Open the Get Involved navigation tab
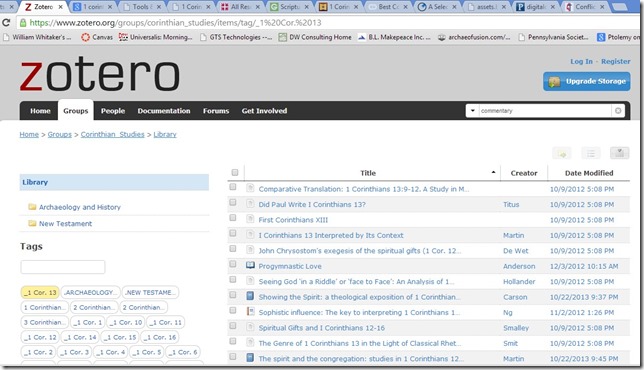This screenshot has width=644, height=370. pos(264,111)
